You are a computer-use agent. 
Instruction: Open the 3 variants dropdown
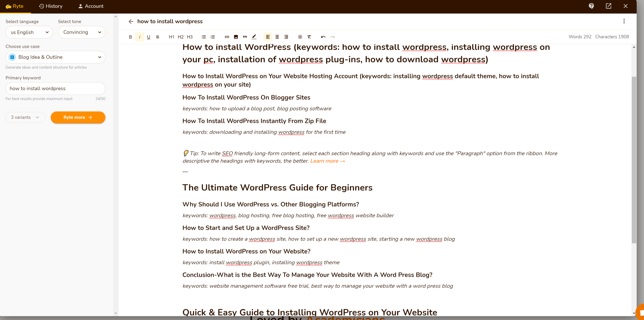25,117
